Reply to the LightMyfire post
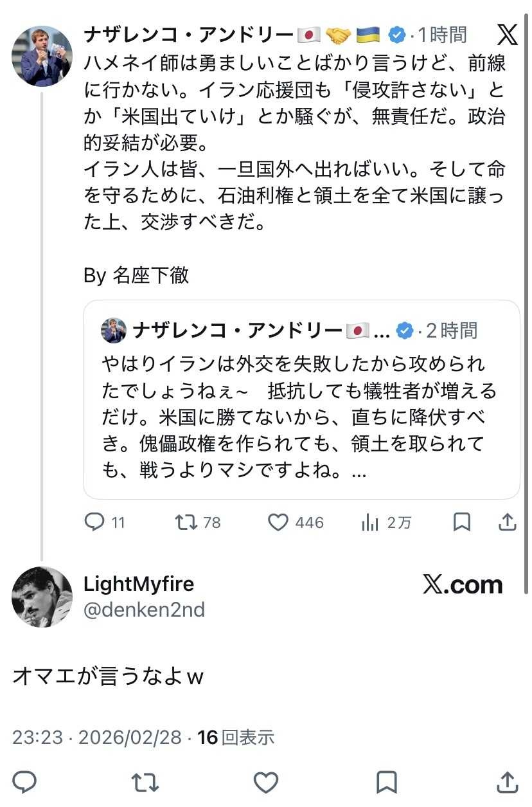 click(24, 782)
